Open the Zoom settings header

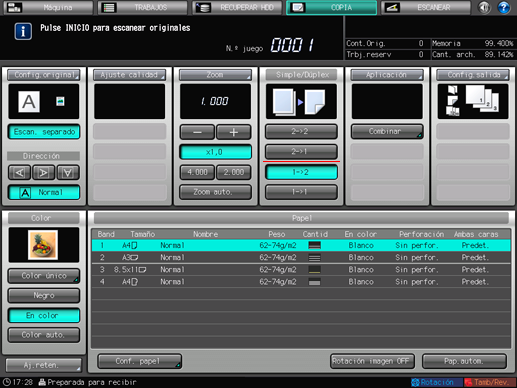215,75
